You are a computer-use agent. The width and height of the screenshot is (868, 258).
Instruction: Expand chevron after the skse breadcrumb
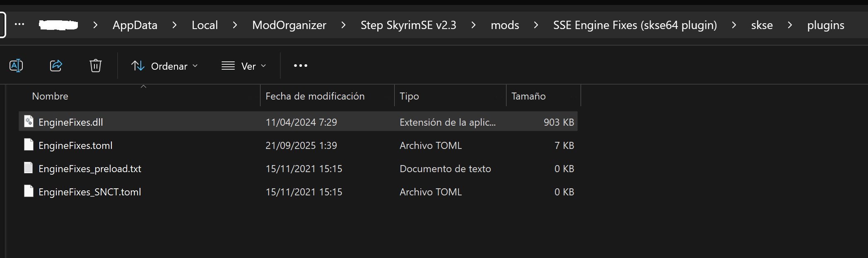(790, 25)
